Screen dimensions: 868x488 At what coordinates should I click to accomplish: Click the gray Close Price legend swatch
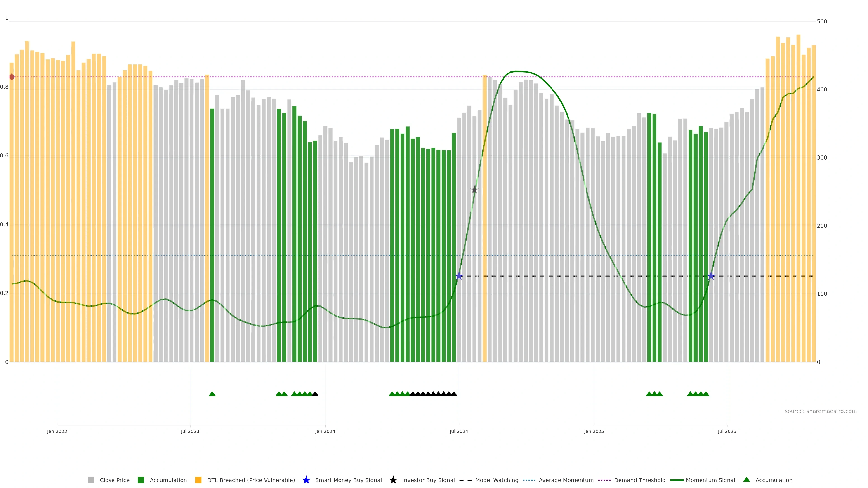[x=91, y=480]
